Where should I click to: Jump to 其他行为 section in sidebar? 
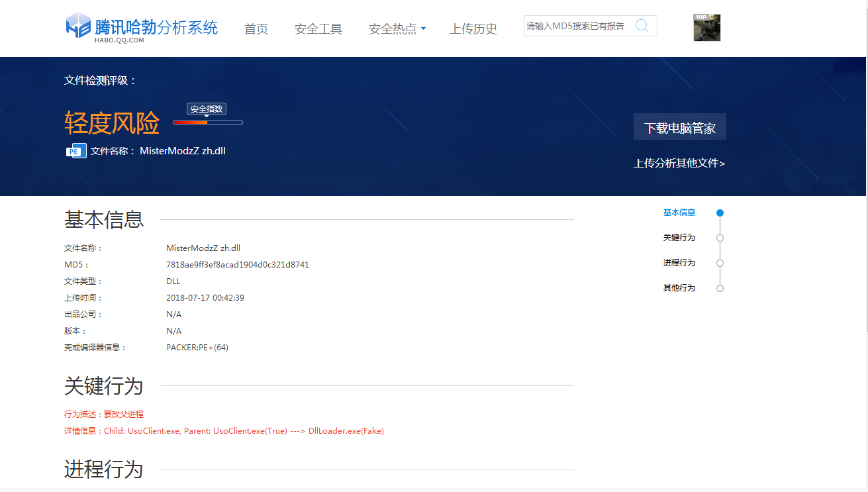(x=679, y=288)
